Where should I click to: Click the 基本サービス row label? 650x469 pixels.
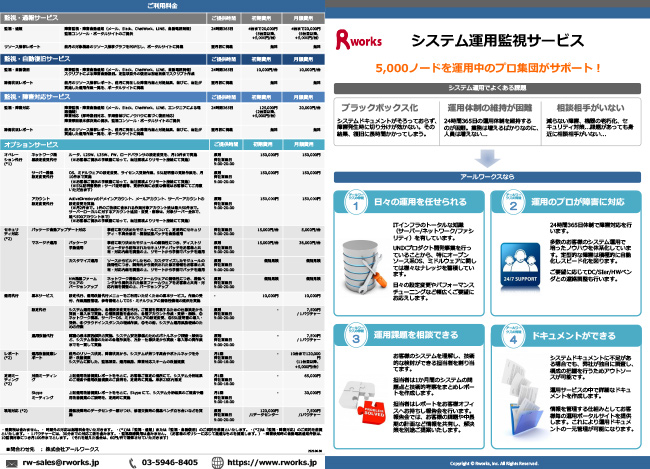[x=43, y=296]
